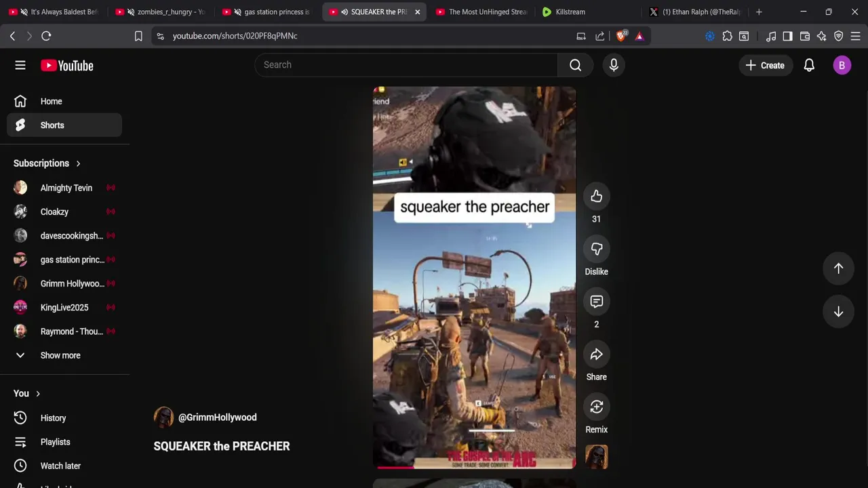This screenshot has height=488, width=868.
Task: Open the browser main hamburger menu
Action: tap(855, 36)
